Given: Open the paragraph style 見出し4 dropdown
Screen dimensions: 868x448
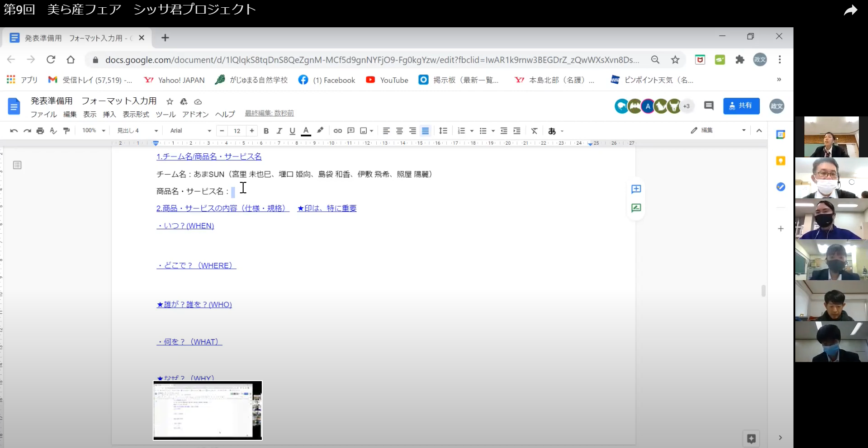Looking at the screenshot, I should 137,131.
